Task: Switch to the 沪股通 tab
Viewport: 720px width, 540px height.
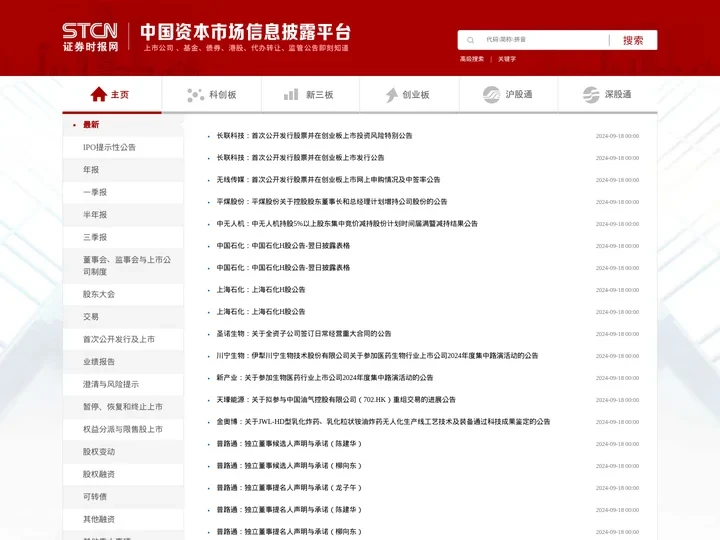Action: tap(508, 95)
